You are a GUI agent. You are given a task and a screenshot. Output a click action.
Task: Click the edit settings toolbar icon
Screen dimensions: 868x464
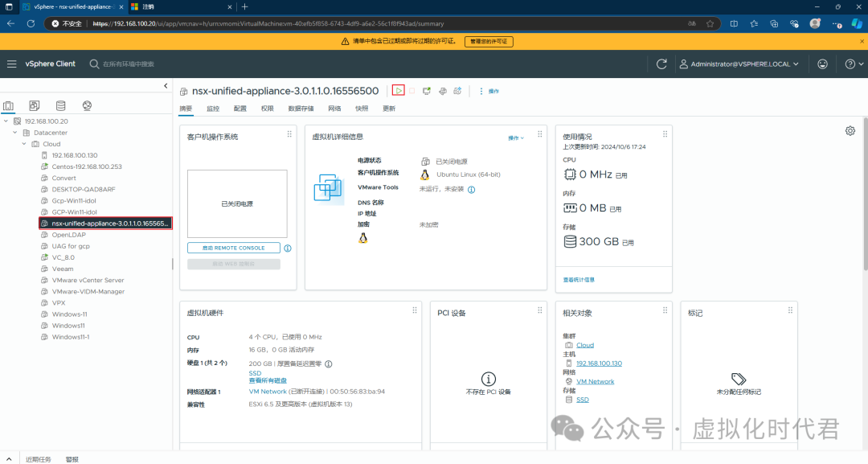[x=442, y=91]
